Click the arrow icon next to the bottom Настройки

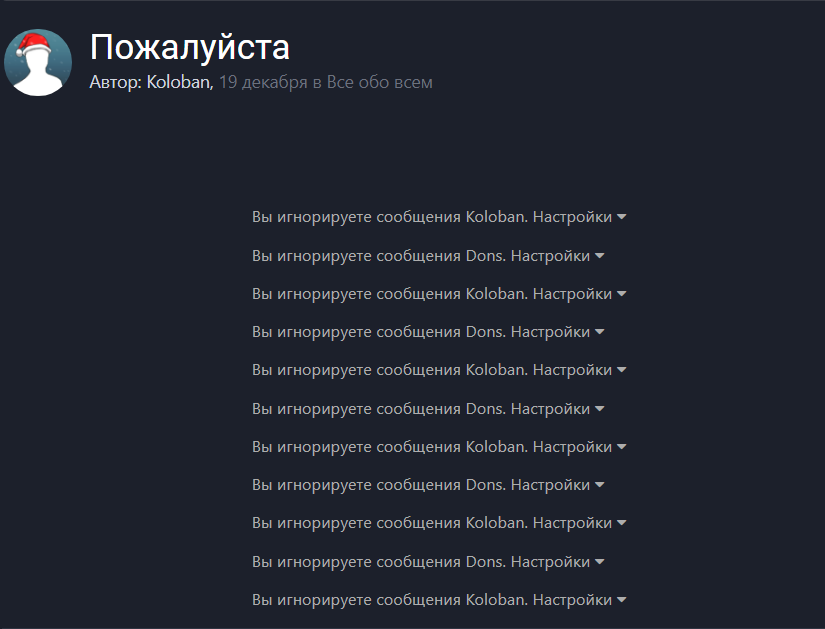(x=622, y=599)
